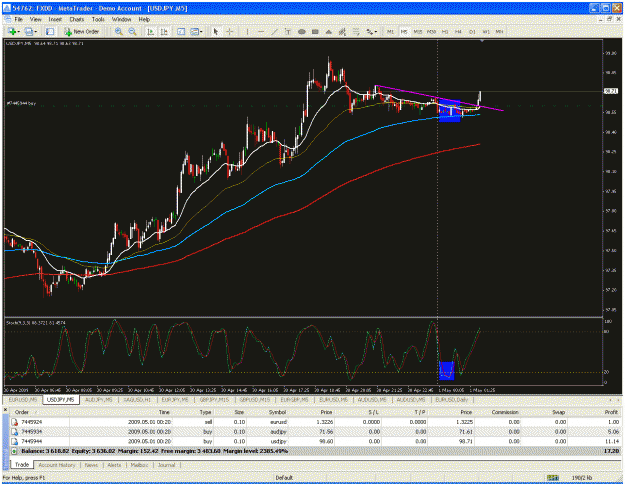Switch to W1 timeframe

click(486, 31)
